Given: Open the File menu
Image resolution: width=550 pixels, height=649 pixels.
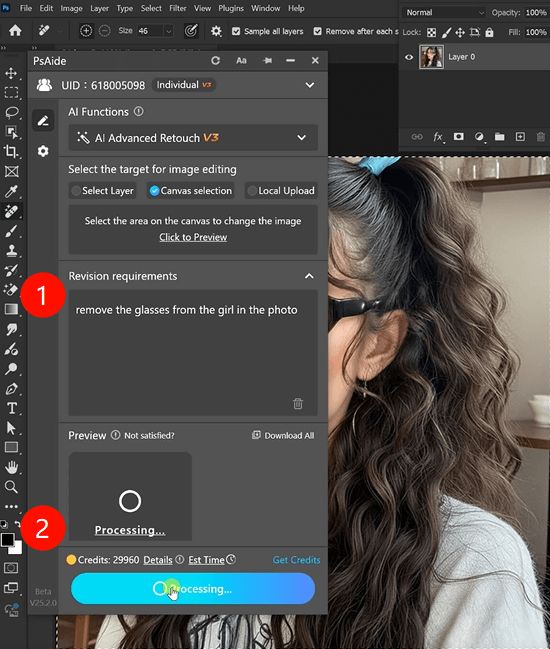Looking at the screenshot, I should point(26,8).
